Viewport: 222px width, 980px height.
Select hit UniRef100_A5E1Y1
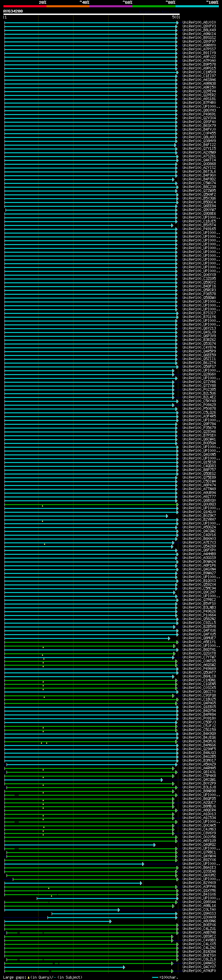click(199, 642)
